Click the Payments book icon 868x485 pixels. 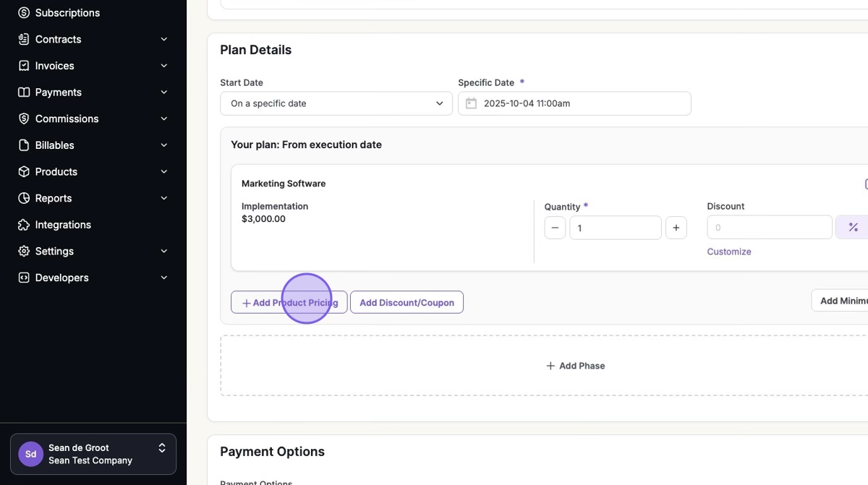point(24,93)
